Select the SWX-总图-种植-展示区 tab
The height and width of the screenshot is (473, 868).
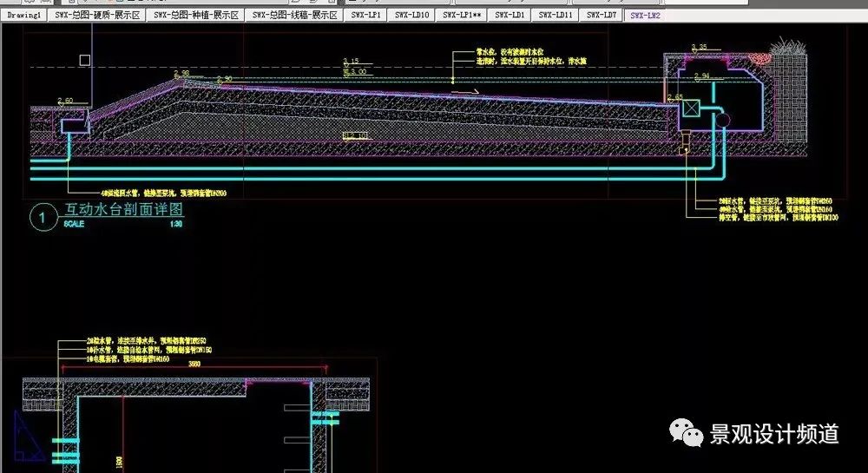(x=195, y=16)
